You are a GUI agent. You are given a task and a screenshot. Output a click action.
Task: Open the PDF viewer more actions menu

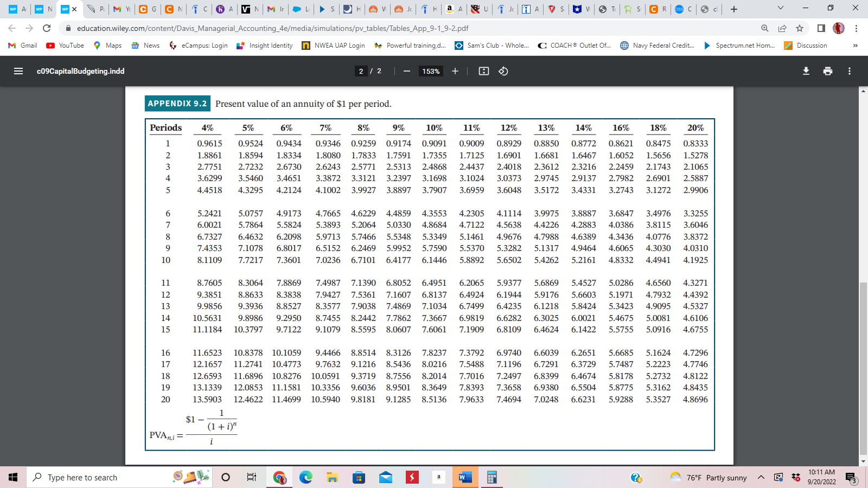850,71
